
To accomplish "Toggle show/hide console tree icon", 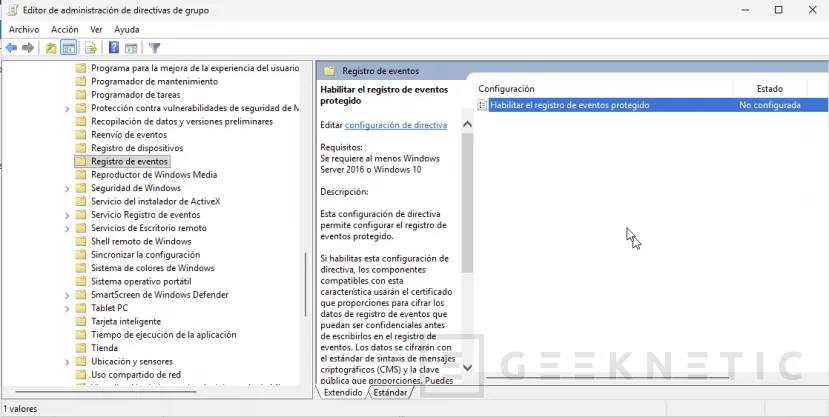I will pos(68,48).
